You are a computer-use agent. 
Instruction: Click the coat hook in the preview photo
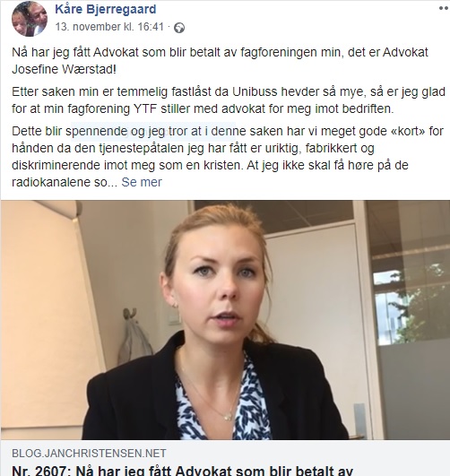pyautogui.click(x=129, y=314)
